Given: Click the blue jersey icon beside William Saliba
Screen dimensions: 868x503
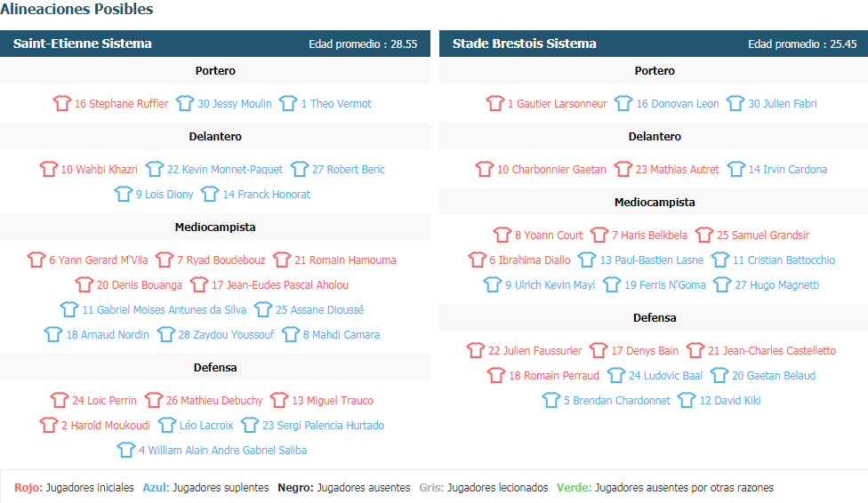Looking at the screenshot, I should coord(126,450).
